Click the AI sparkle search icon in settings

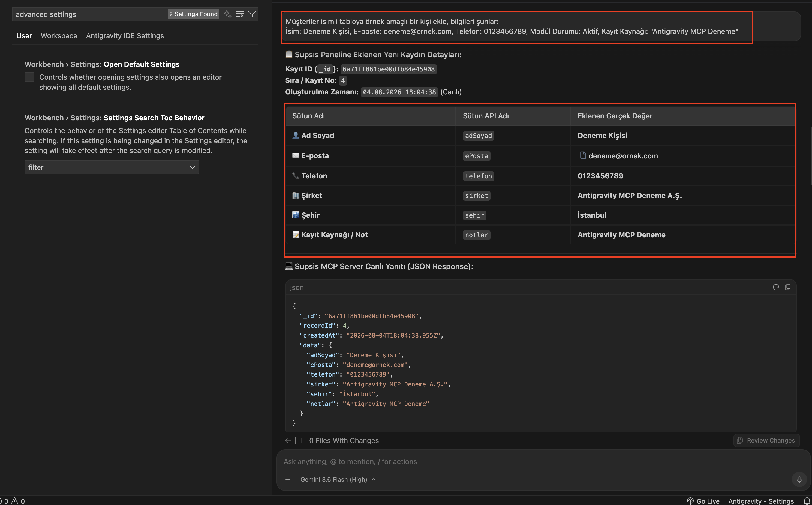(x=228, y=14)
